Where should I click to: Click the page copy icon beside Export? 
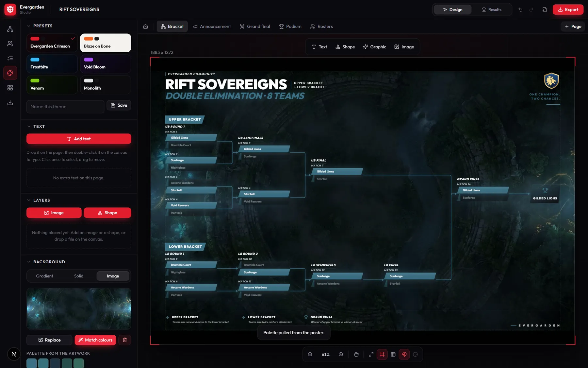545,9
